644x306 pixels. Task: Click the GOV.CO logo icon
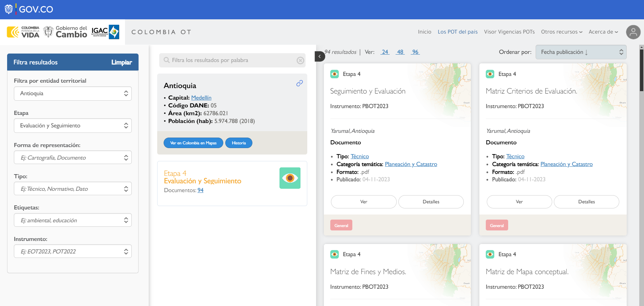(9, 9)
